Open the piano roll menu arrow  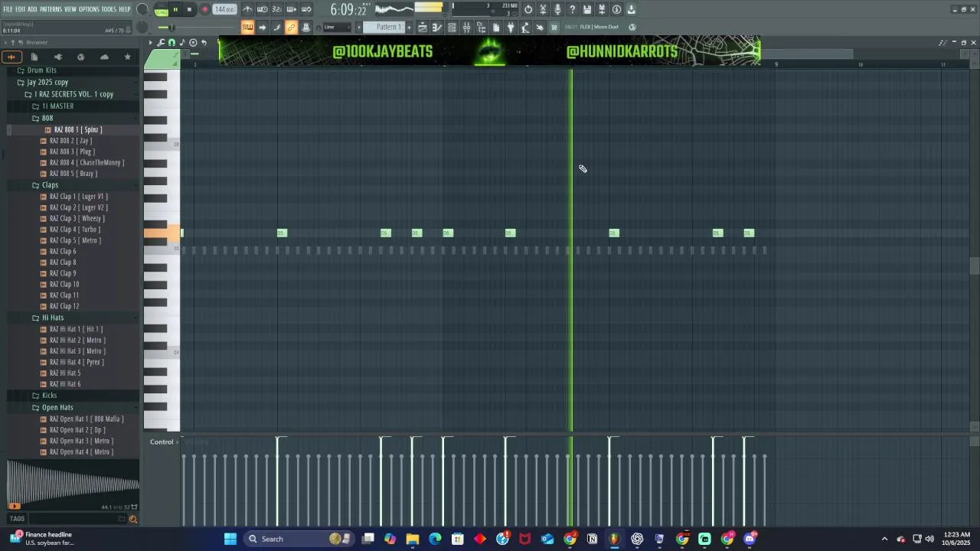pyautogui.click(x=151, y=43)
